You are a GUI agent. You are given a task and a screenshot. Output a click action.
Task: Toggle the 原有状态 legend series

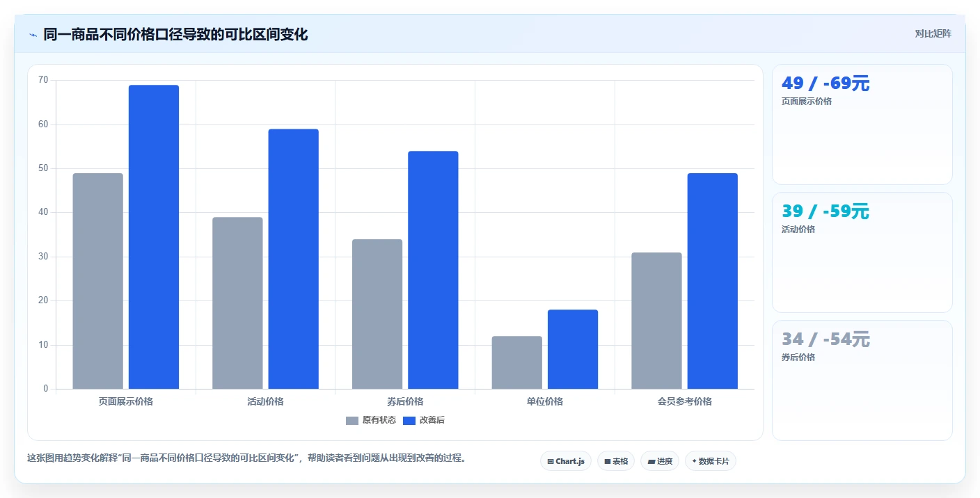[371, 420]
